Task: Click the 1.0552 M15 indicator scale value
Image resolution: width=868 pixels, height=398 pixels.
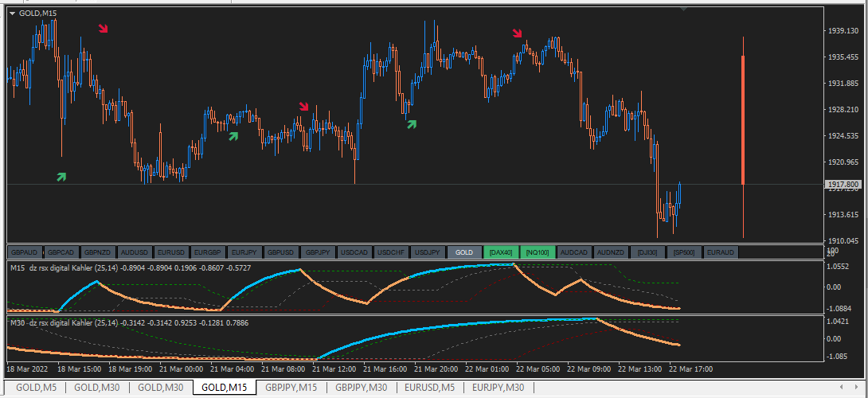Action: click(838, 266)
